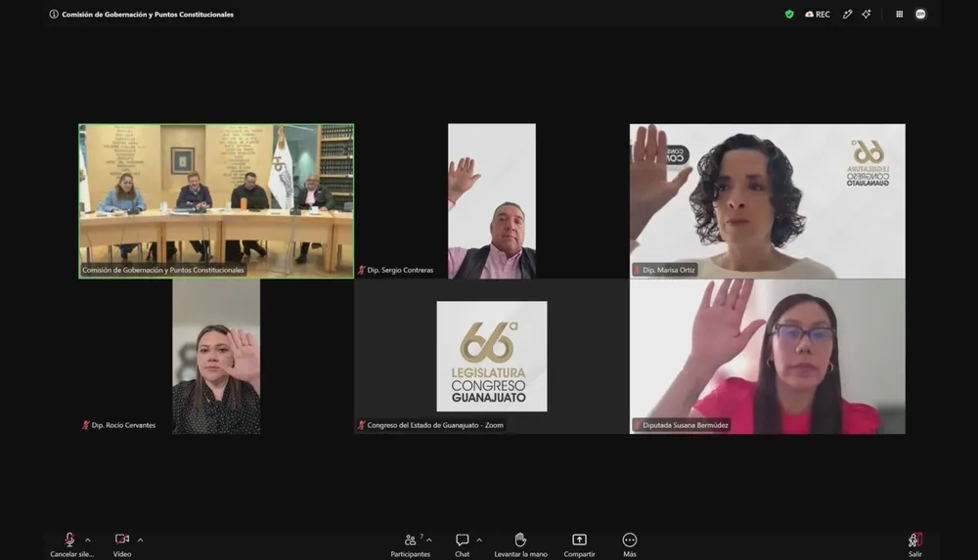Open the meeting information icon beside the title
Image resolution: width=978 pixels, height=560 pixels.
(54, 15)
